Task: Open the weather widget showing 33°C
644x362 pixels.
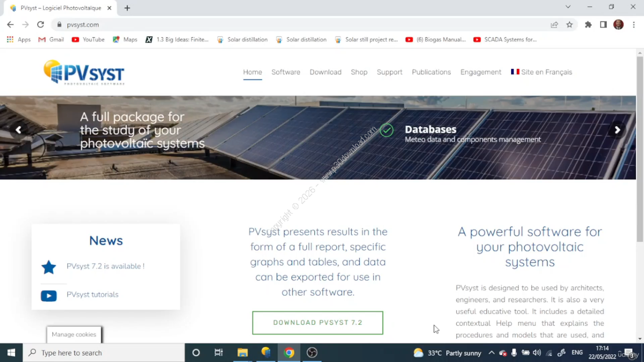Action: (447, 353)
